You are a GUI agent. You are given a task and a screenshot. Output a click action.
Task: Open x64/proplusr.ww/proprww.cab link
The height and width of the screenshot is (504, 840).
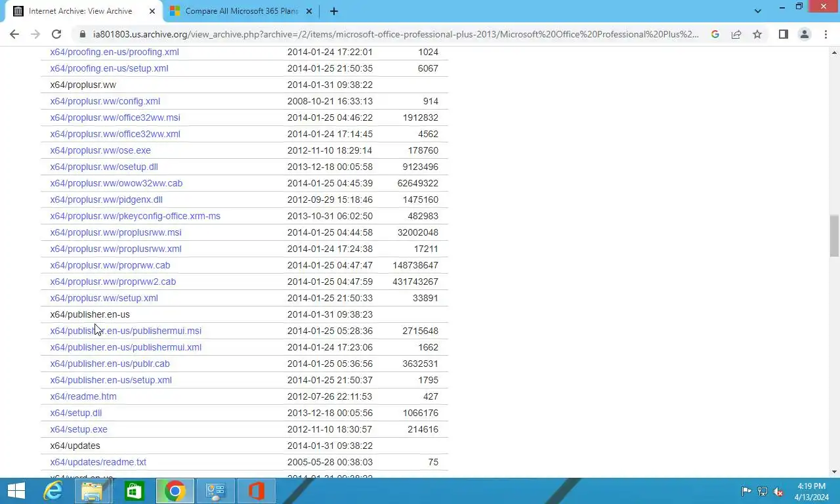tap(110, 265)
